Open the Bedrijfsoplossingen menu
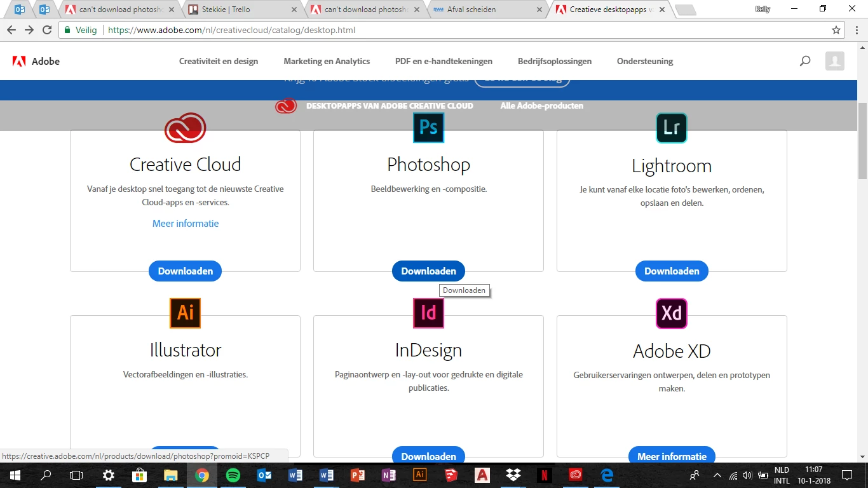Image resolution: width=868 pixels, height=488 pixels. tap(555, 61)
